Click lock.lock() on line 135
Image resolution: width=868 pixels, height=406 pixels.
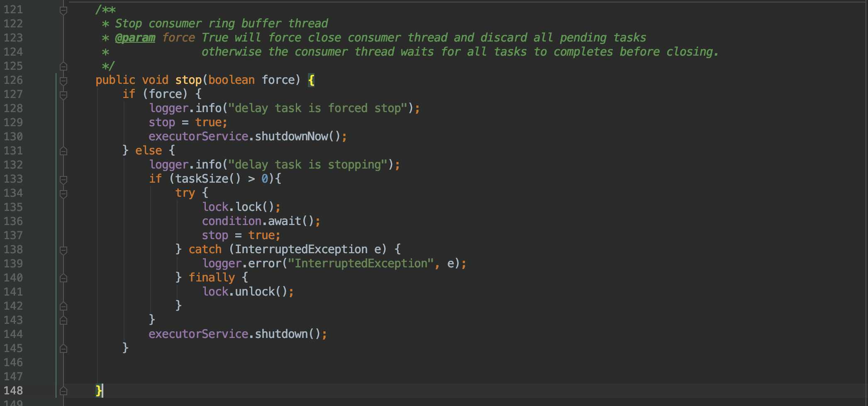tap(238, 207)
